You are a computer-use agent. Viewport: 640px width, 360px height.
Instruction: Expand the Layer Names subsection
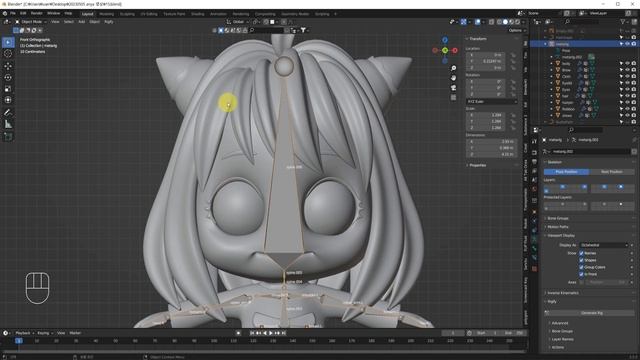point(562,340)
